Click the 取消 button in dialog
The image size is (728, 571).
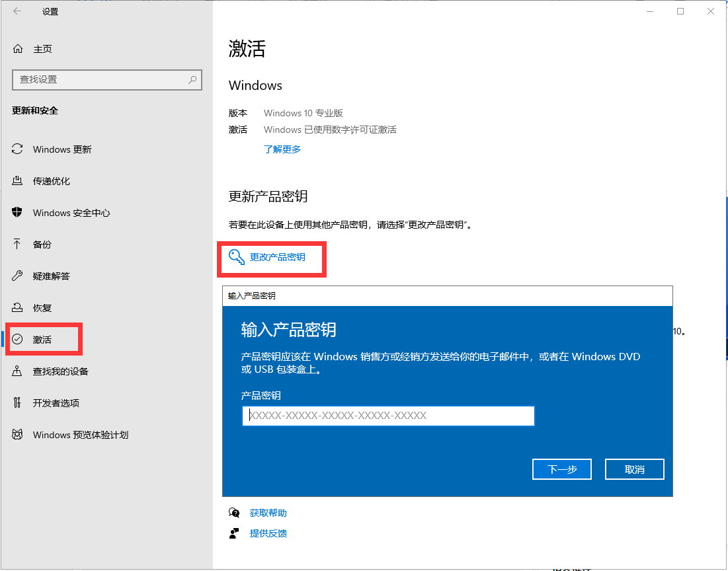(x=634, y=469)
